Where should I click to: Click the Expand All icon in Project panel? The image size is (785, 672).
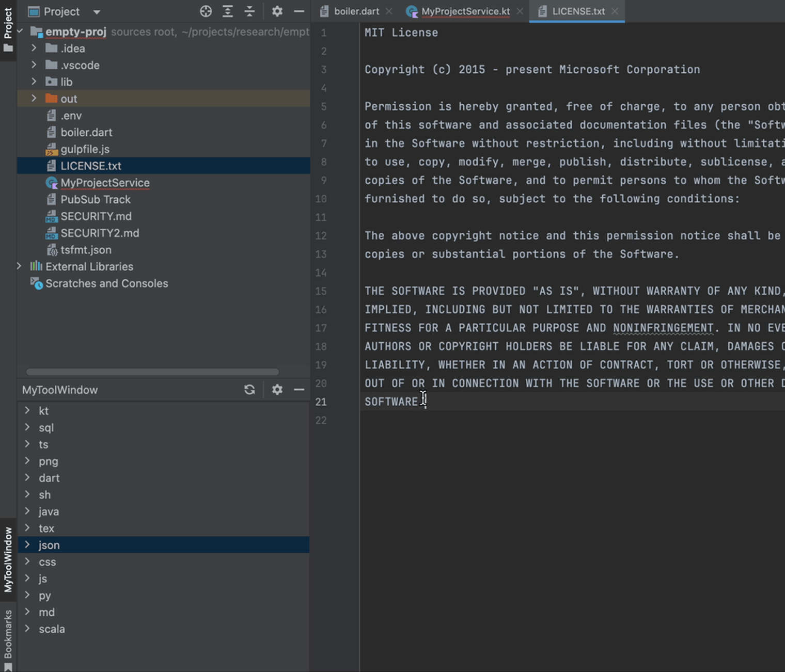pos(228,11)
